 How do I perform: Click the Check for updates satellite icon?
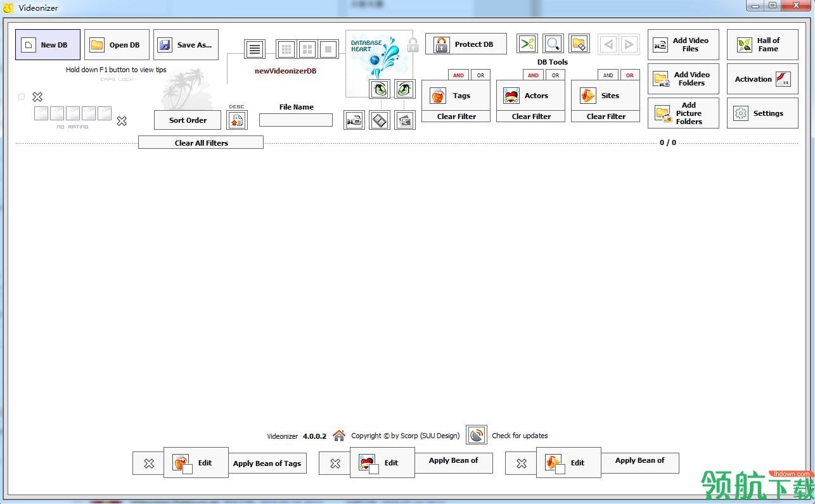[477, 435]
